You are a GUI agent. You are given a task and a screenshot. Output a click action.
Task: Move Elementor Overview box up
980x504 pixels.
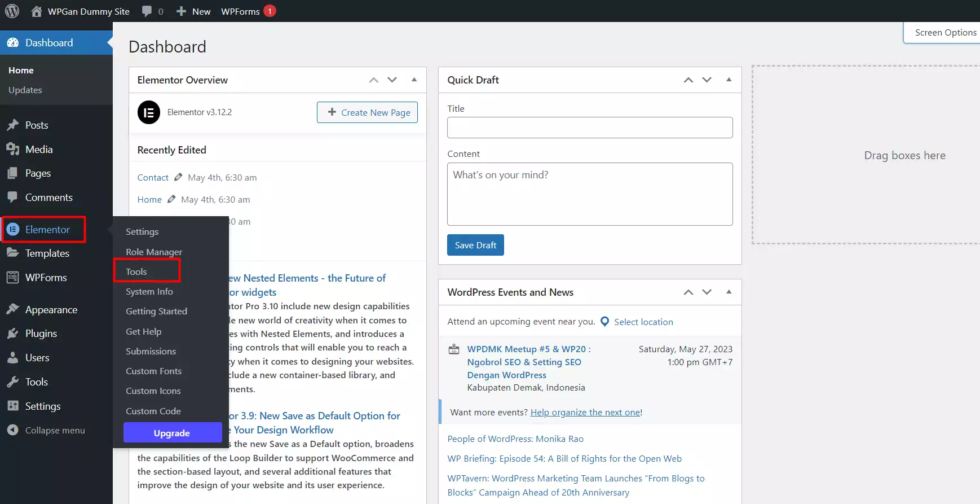pos(374,80)
